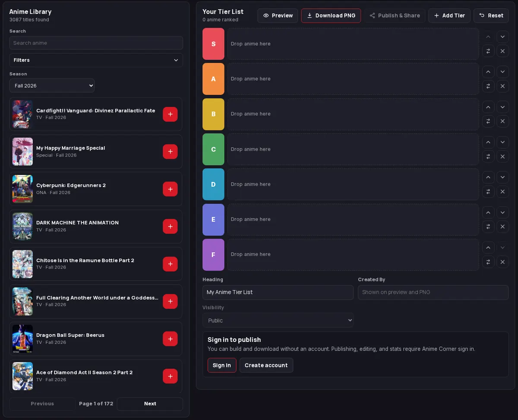Viewport: 518px width, 420px height.
Task: Click My Happy Marriage Special poster thumbnail
Action: pos(22,152)
